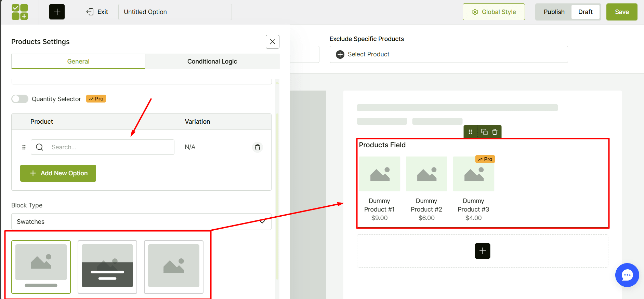
Task: Select Dummy Product #1 image swatch
Action: click(x=380, y=174)
